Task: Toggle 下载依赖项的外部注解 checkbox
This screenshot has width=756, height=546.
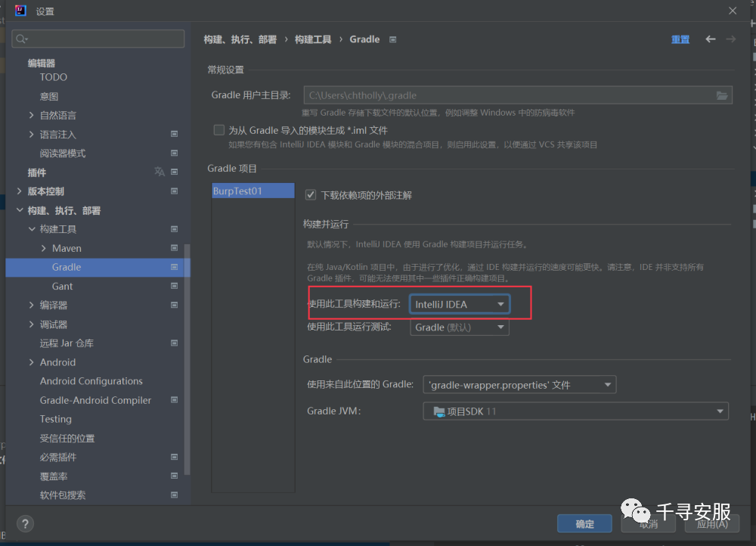Action: 311,195
